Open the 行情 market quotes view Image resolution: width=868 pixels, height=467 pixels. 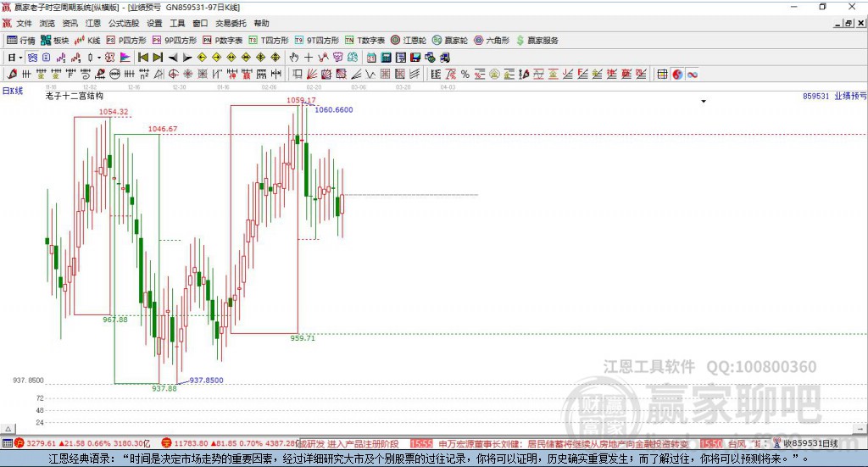tap(20, 41)
